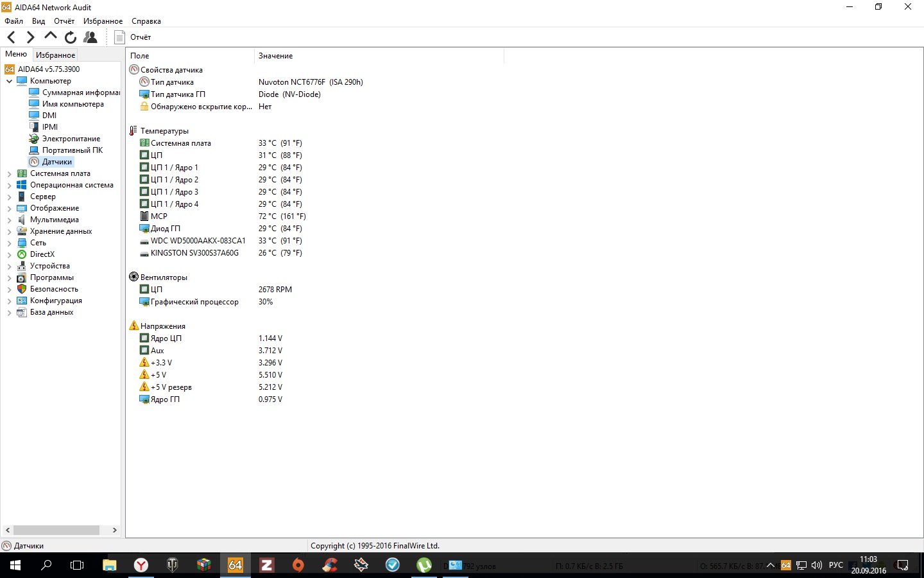The width and height of the screenshot is (924, 578).
Task: Go back using the toolbar Back arrow
Action: [x=11, y=37]
